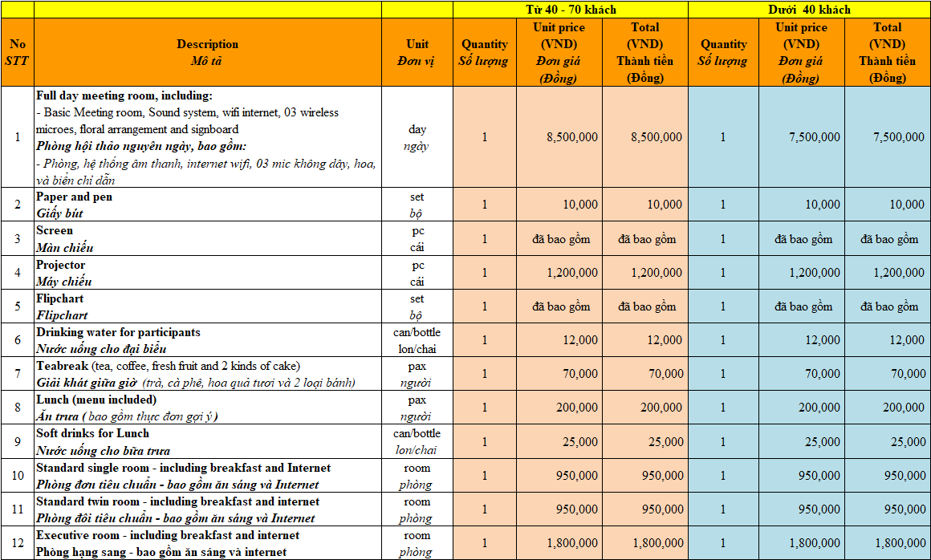Select 12,000 unit price for 40-70 guests

[559, 340]
